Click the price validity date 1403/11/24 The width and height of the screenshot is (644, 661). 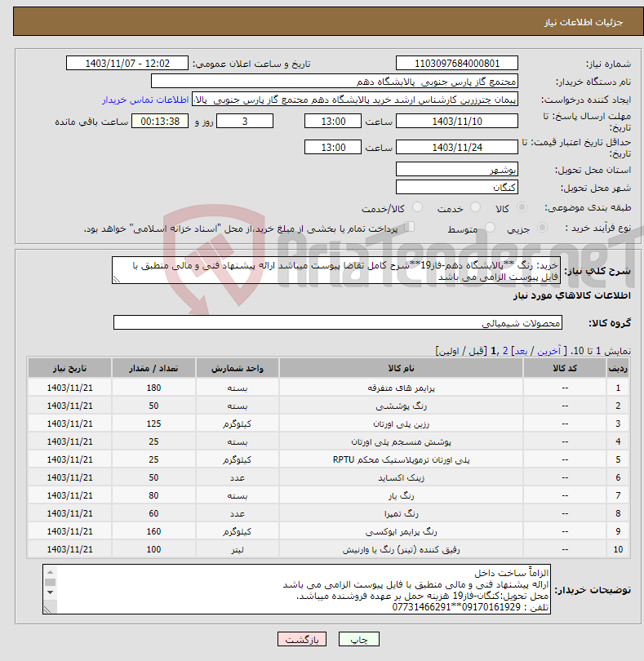457,148
